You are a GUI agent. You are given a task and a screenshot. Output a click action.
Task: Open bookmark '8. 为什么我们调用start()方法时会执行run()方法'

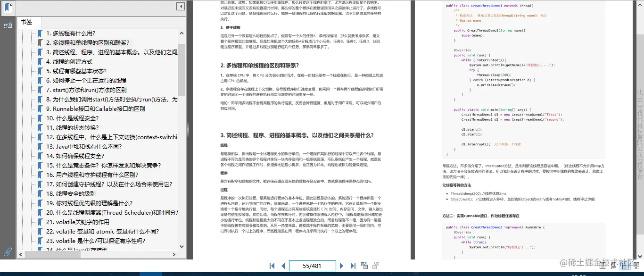pyautogui.click(x=112, y=100)
